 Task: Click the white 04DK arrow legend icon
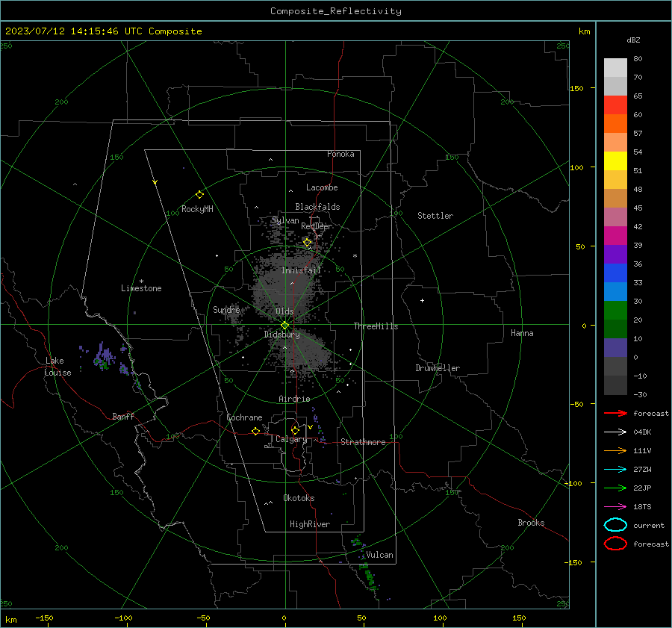point(615,432)
